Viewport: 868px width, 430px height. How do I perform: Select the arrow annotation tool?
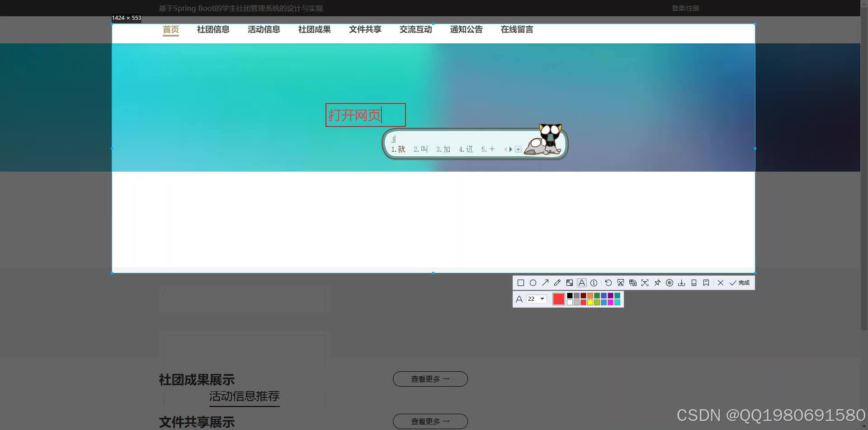(546, 282)
